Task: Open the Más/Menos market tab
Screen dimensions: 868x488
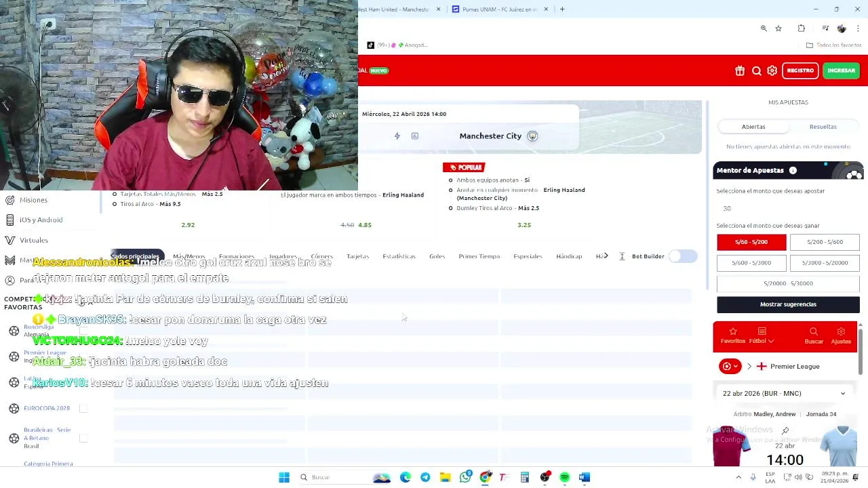Action: [189, 256]
